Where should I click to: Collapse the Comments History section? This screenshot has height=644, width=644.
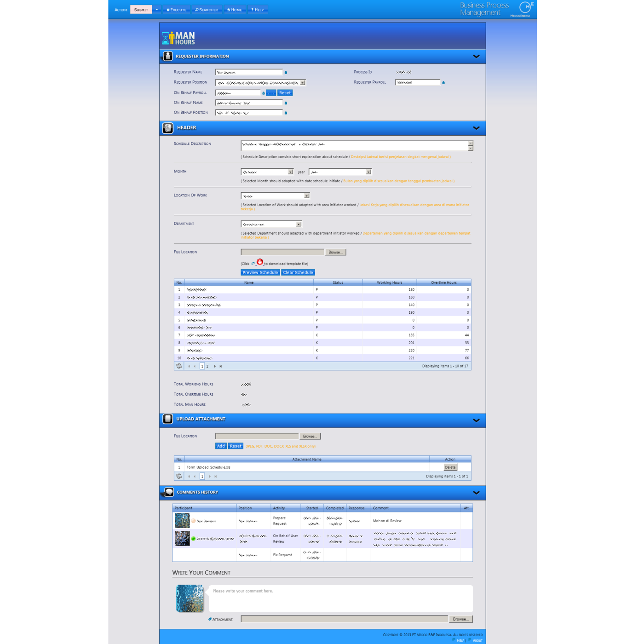(476, 493)
